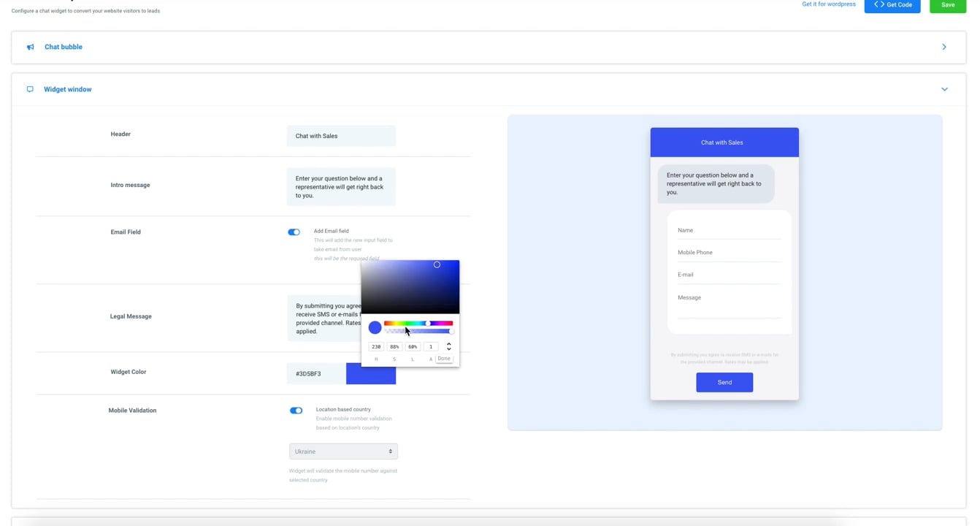The height and width of the screenshot is (526, 980).
Task: Pick a shade in the saturation area
Action: tap(410, 287)
